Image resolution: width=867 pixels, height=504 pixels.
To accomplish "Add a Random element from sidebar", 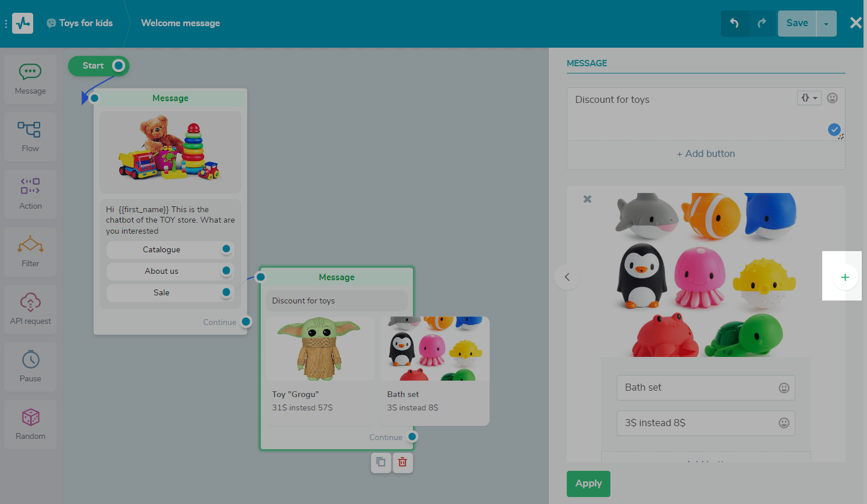I will tap(30, 425).
